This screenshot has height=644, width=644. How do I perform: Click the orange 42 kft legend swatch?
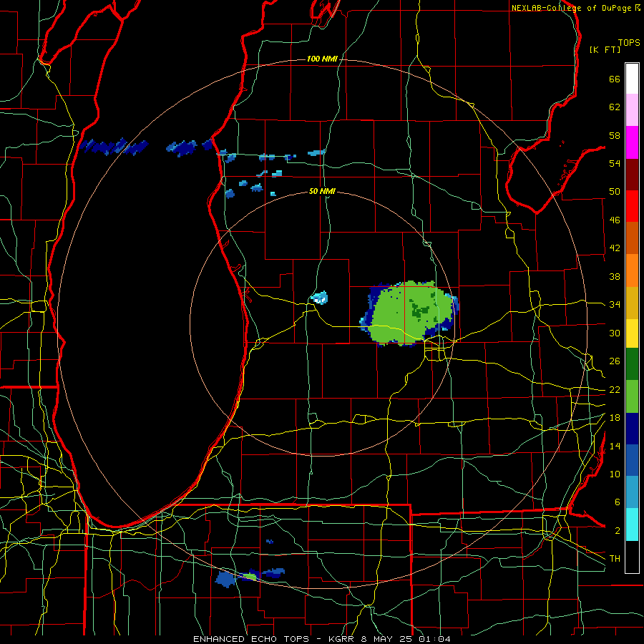tap(632, 270)
